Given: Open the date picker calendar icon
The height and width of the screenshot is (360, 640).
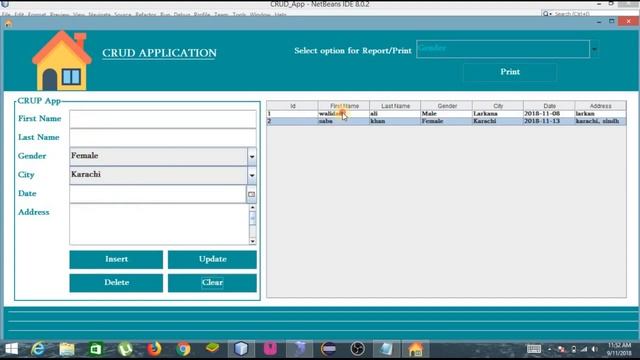Looking at the screenshot, I should [251, 194].
